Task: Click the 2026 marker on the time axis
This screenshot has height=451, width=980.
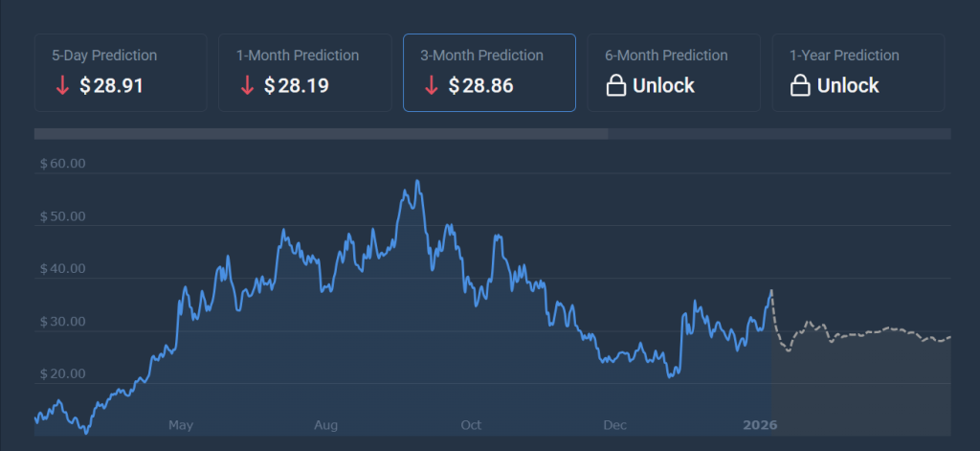Action: [760, 424]
